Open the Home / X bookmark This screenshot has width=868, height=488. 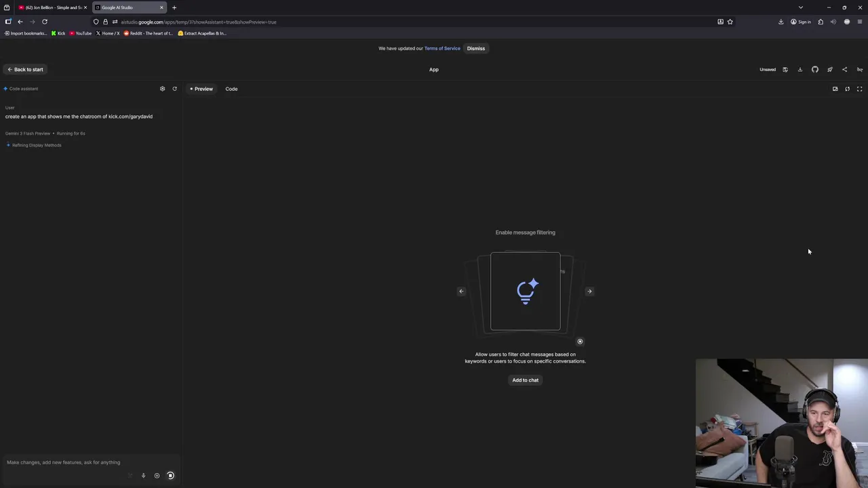point(108,33)
